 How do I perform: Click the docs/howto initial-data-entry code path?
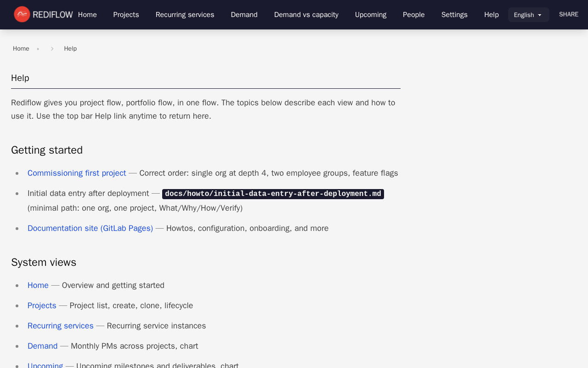pyautogui.click(x=273, y=194)
